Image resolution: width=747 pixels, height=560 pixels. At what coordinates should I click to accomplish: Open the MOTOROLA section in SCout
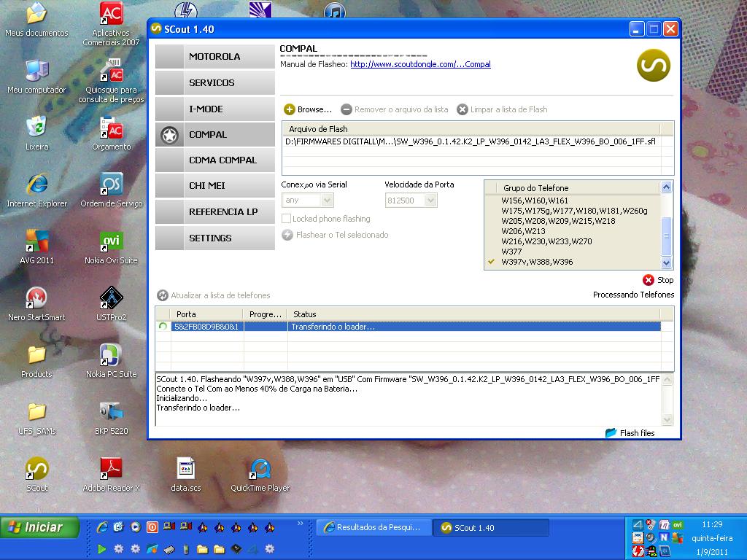(215, 57)
